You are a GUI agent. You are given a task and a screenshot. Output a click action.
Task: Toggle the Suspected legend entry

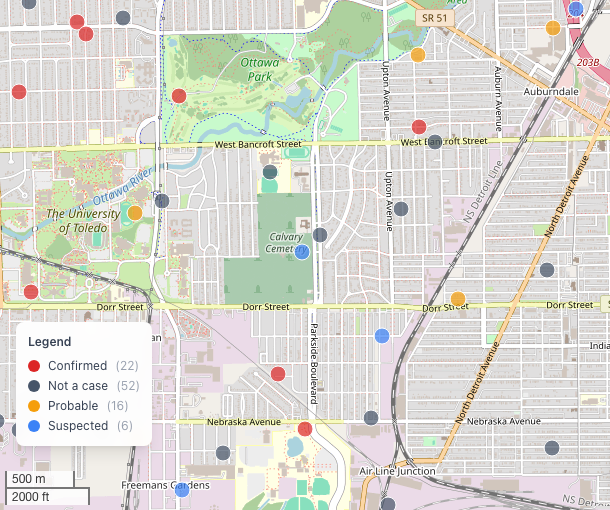[x=80, y=426]
